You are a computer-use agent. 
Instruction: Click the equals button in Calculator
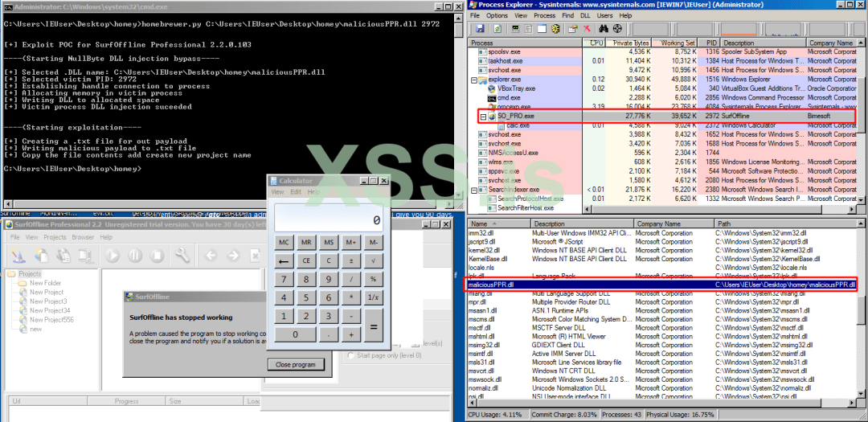pyautogui.click(x=374, y=326)
